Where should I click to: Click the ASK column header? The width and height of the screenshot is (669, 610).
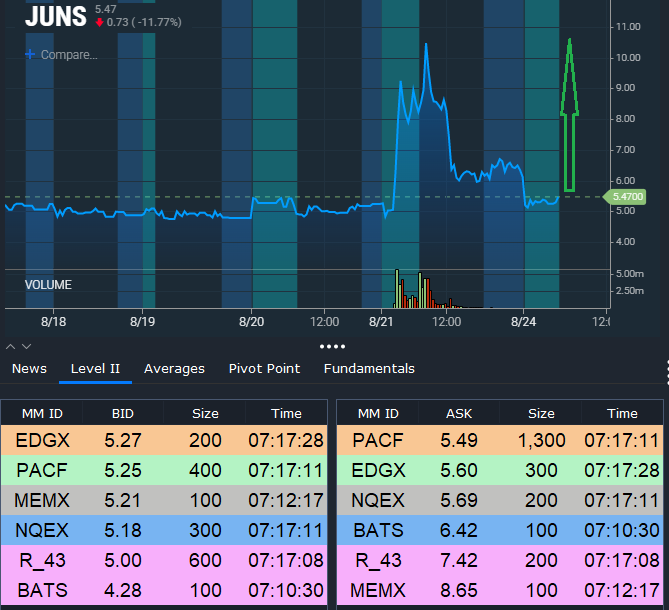coord(459,413)
